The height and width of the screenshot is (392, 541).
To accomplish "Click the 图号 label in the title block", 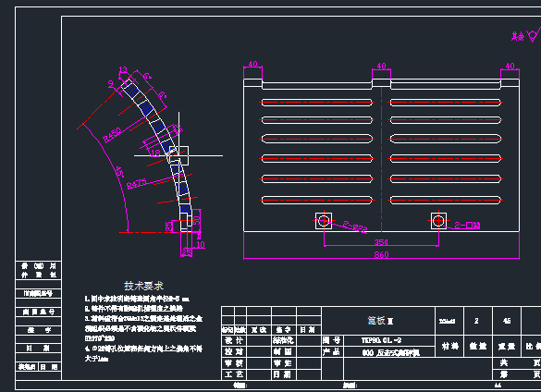I will click(x=332, y=340).
